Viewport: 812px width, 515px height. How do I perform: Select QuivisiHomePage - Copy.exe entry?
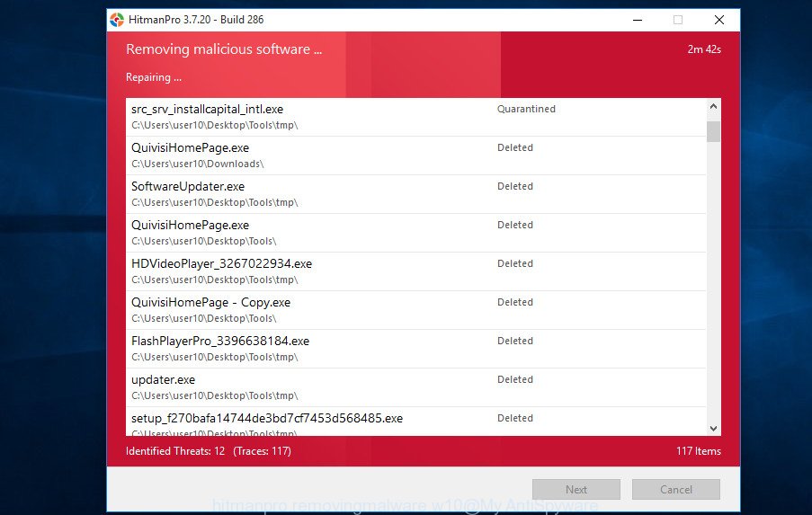[x=415, y=310]
